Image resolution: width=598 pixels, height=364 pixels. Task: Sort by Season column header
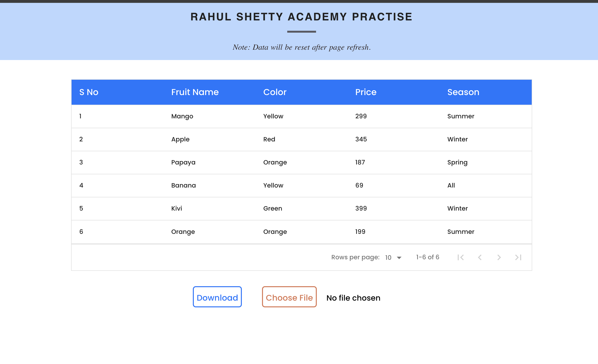(x=463, y=92)
